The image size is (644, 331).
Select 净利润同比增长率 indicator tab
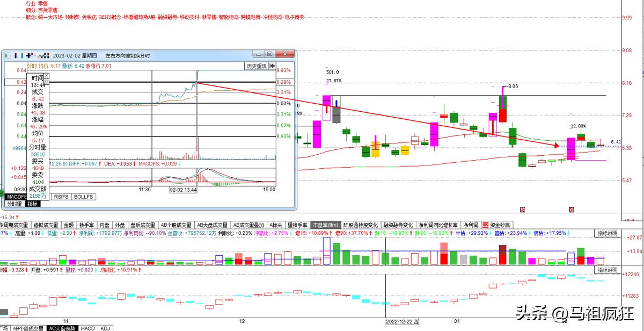click(438, 225)
